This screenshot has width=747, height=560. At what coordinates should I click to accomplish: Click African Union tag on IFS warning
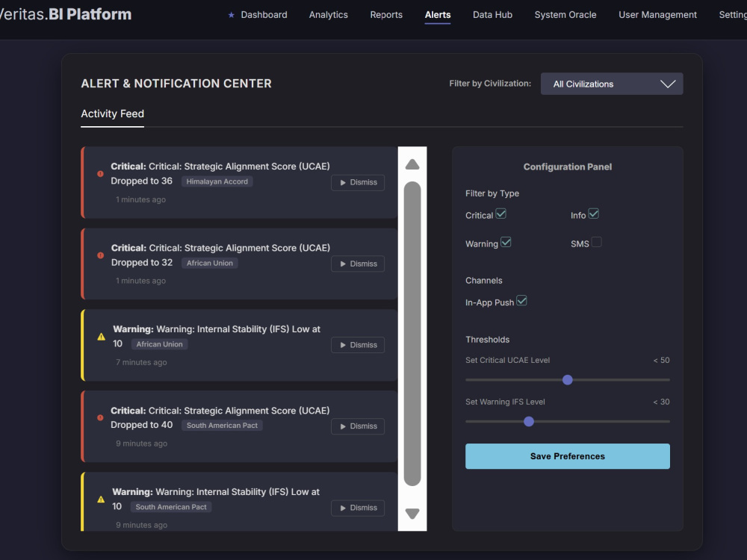[159, 344]
